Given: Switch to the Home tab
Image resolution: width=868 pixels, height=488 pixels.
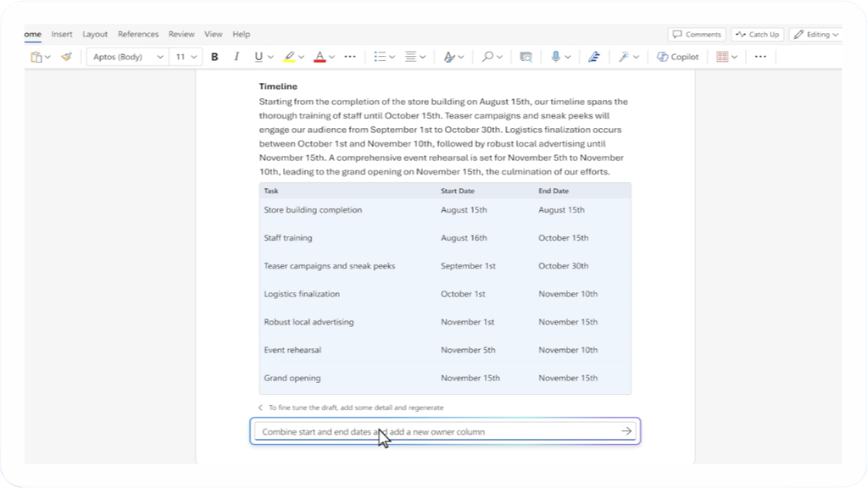Looking at the screenshot, I should pyautogui.click(x=33, y=34).
